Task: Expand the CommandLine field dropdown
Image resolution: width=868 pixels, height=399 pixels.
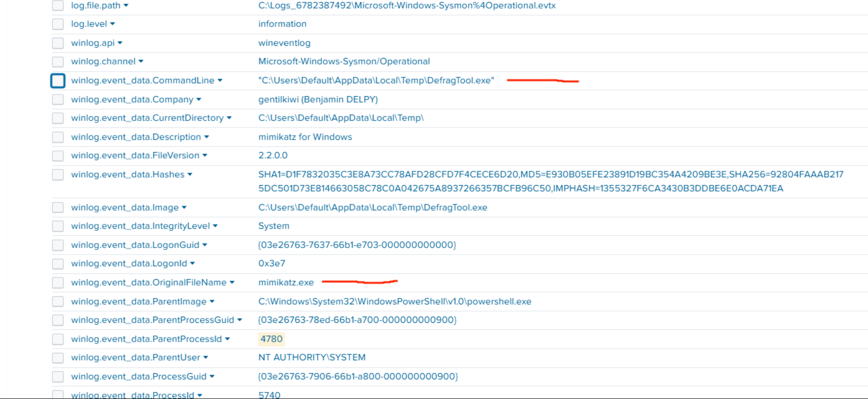Action: point(220,80)
